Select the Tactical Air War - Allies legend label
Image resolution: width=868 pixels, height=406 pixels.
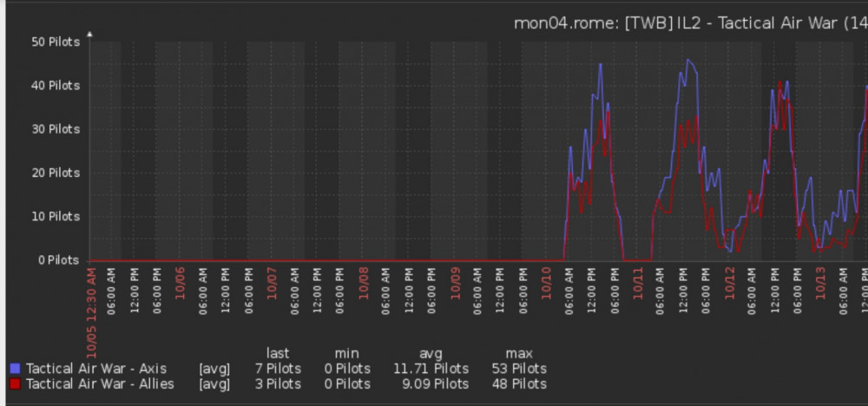100,383
